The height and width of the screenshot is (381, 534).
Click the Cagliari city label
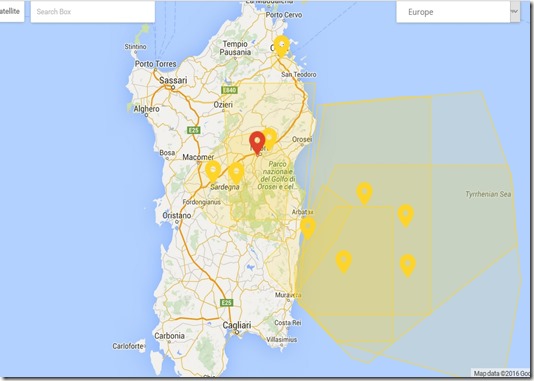click(237, 325)
